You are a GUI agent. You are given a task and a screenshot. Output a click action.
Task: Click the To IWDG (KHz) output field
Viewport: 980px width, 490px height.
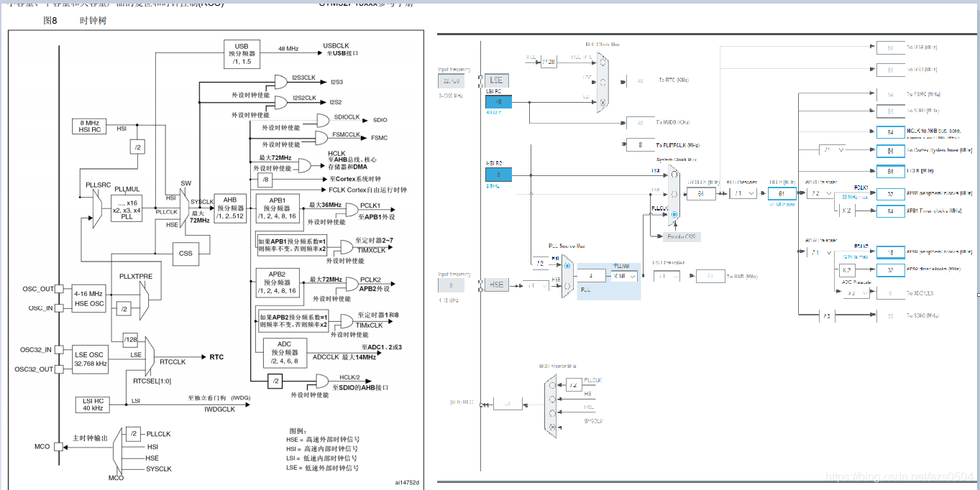tap(640, 122)
